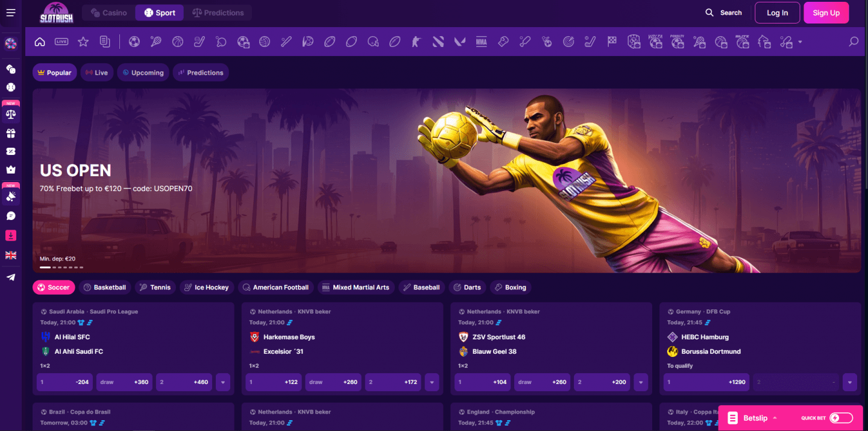
Task: Select the soccer ball sport icon
Action: pos(134,42)
